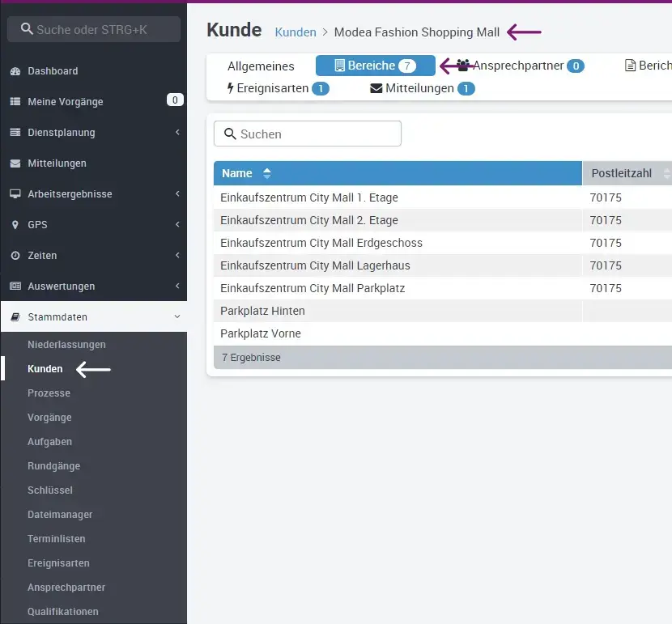Click the Zeiten clock icon
The width and height of the screenshot is (672, 624).
tap(15, 256)
